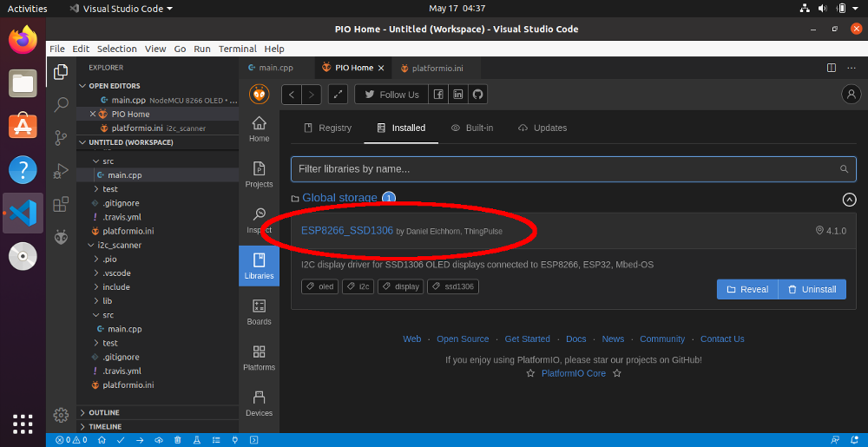Go forward in PIO Home navigation

312,95
